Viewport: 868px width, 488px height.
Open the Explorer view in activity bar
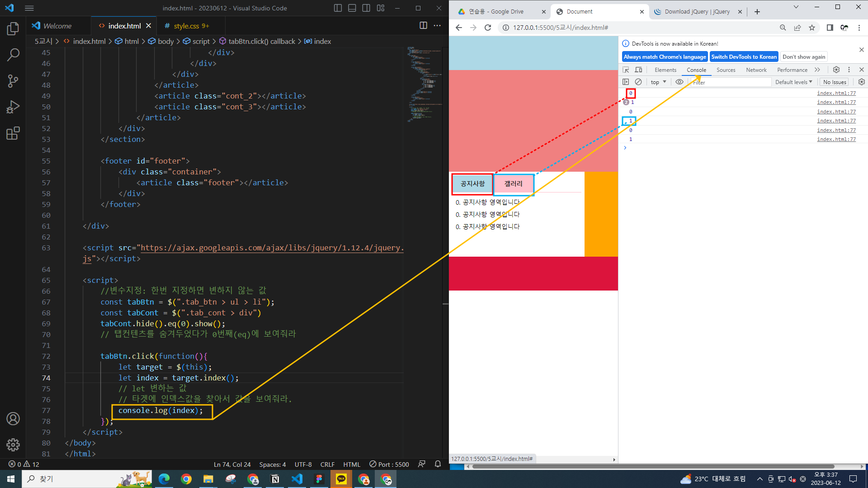13,29
